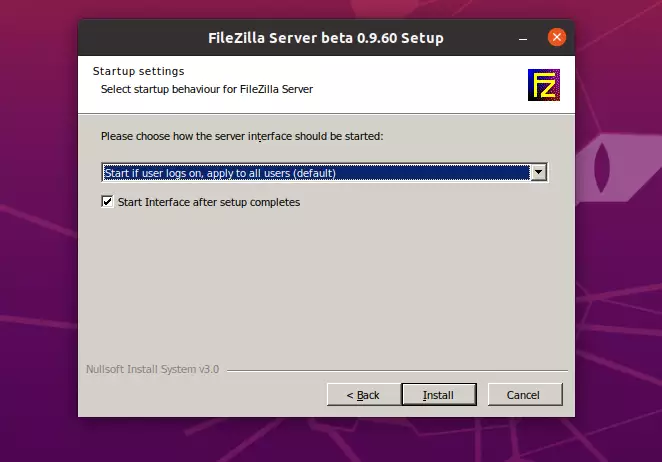Click the 'Please choose how the server interface' label

click(x=242, y=136)
